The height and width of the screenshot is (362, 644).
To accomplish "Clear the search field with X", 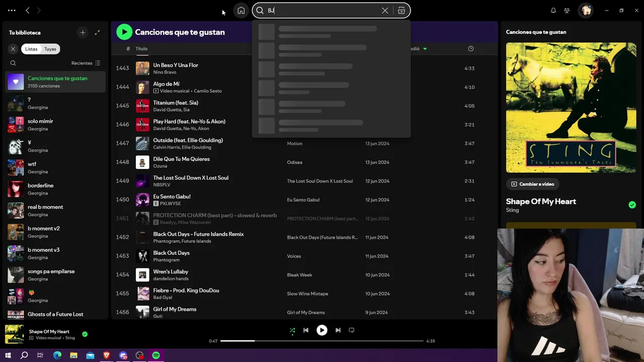I will pyautogui.click(x=385, y=11).
